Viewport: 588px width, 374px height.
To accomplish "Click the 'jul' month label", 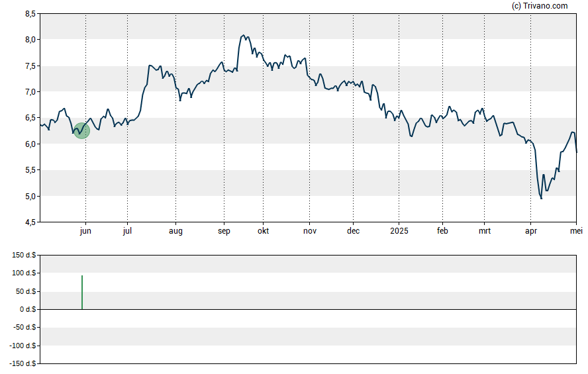I will pyautogui.click(x=128, y=231).
